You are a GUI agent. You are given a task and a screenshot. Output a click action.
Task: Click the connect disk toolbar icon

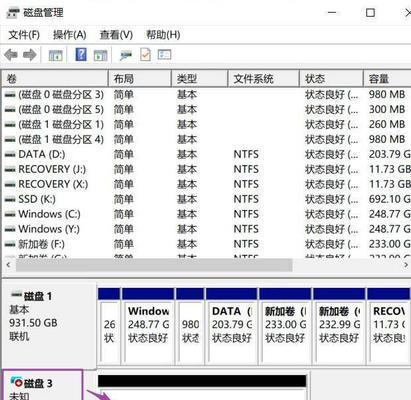[126, 55]
